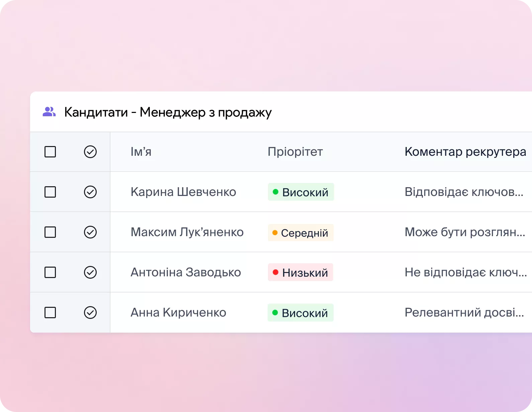532x412 pixels.
Task: Click checkmark circle for Максим Лук'яненко
Action: click(x=90, y=232)
